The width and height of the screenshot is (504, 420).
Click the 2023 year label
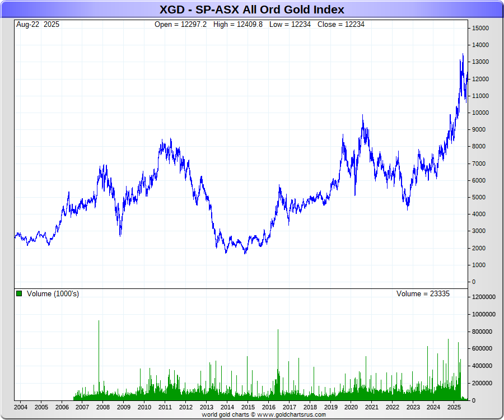(x=413, y=407)
